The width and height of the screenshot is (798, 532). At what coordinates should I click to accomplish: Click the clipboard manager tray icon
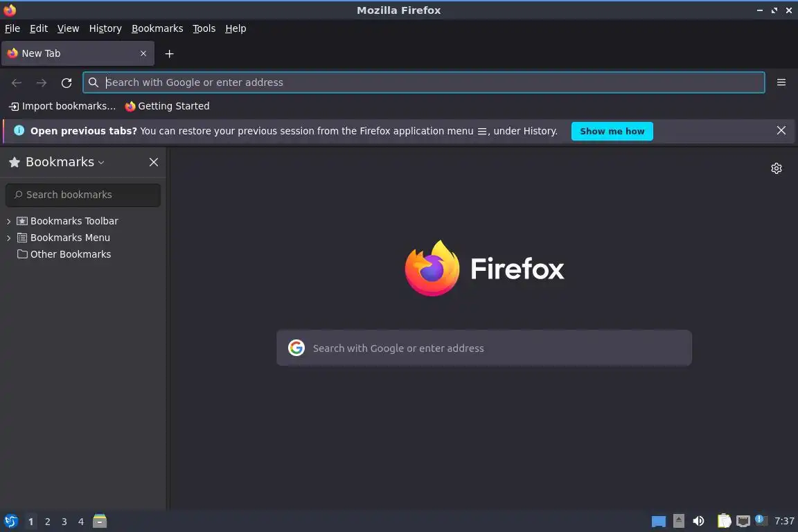(724, 521)
